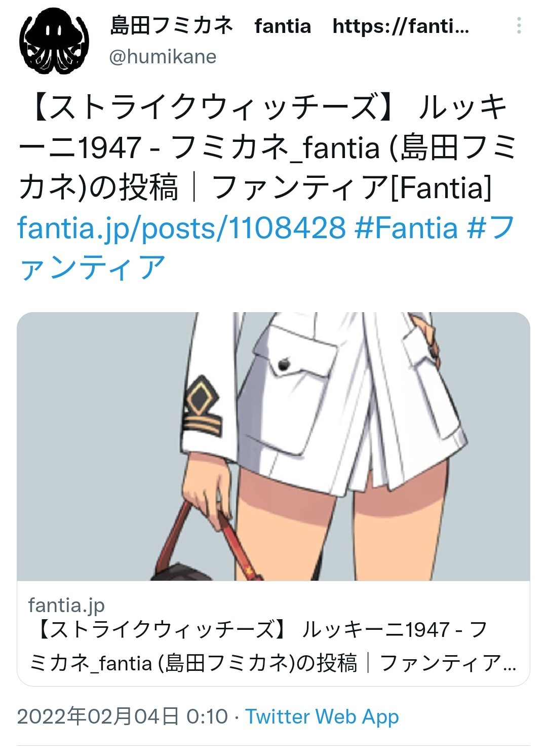
Task: Click the Twitter Web App source link
Action: pyautogui.click(x=322, y=716)
